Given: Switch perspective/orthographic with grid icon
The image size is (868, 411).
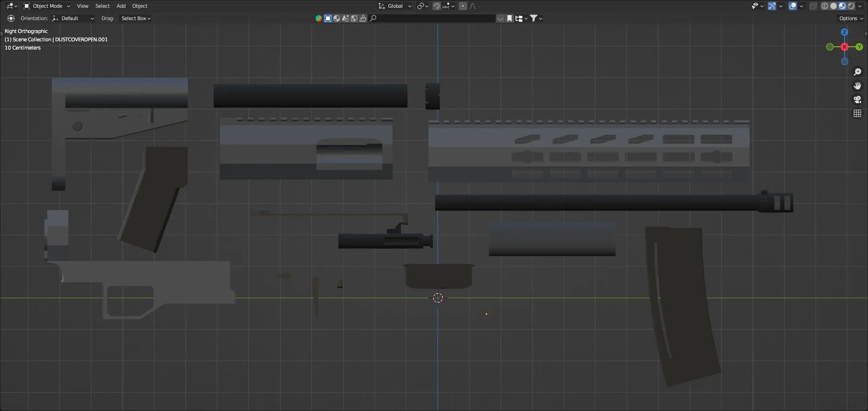Looking at the screenshot, I should tap(857, 113).
